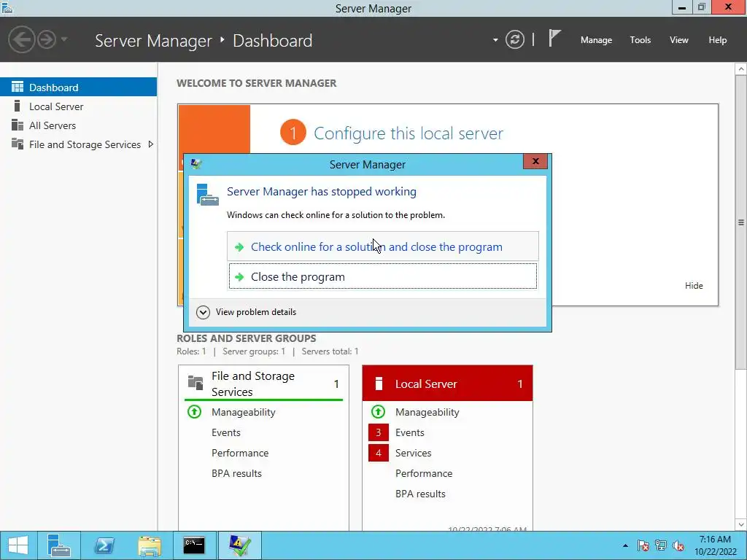This screenshot has height=560, width=747.
Task: Click the Local Server tile's server icon
Action: (379, 384)
